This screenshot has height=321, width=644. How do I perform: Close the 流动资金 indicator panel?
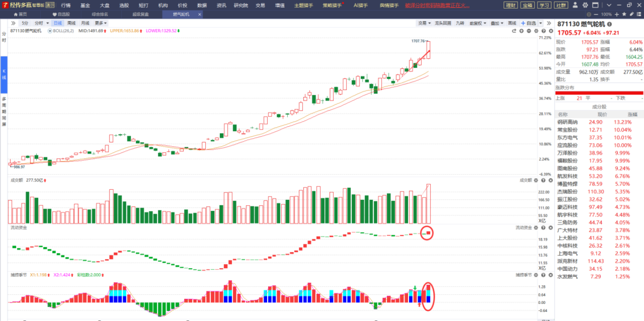pos(550,228)
